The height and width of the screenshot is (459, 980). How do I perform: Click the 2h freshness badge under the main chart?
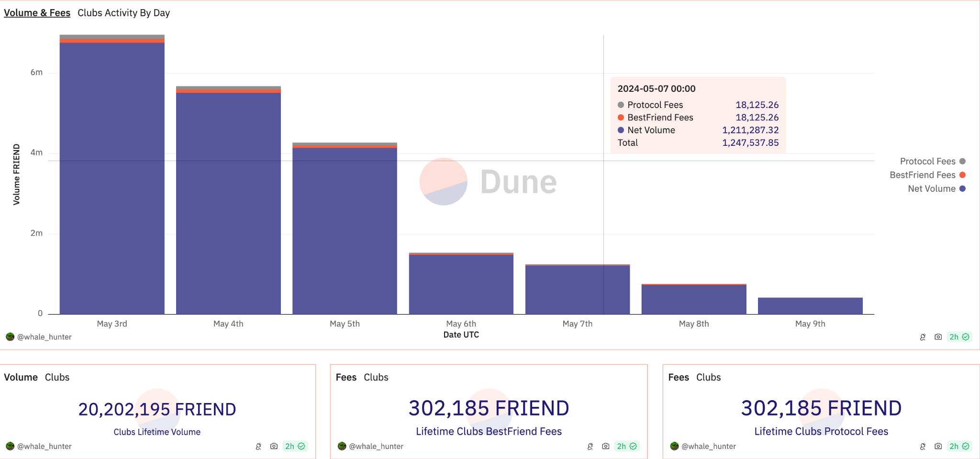(959, 337)
